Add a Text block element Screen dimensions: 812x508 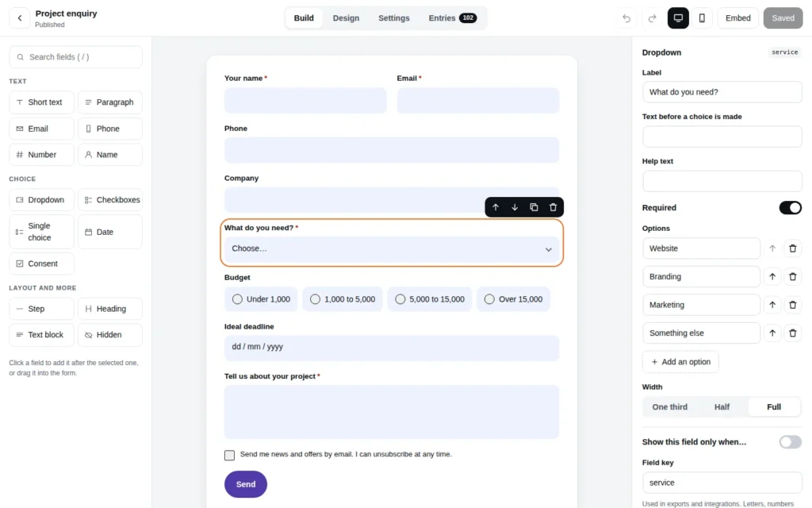click(x=41, y=335)
